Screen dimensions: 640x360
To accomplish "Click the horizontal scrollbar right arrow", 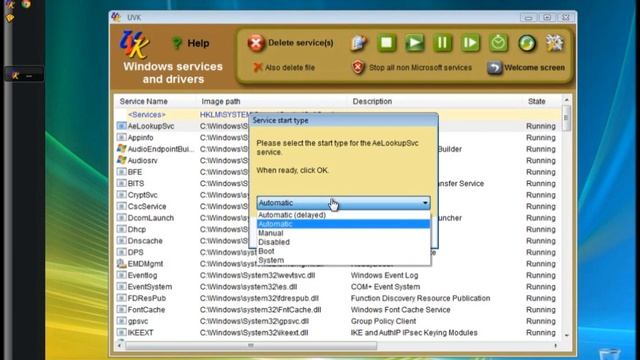I will (556, 346).
